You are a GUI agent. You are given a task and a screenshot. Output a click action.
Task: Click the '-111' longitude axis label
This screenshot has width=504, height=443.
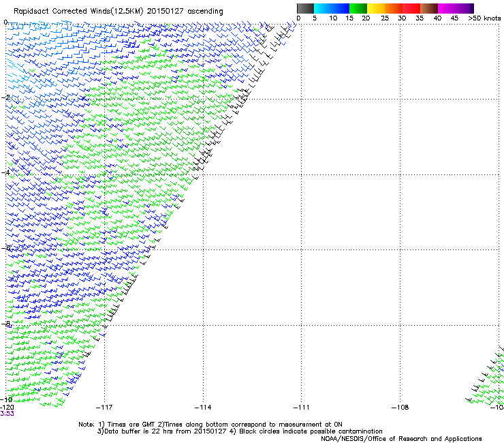(301, 408)
